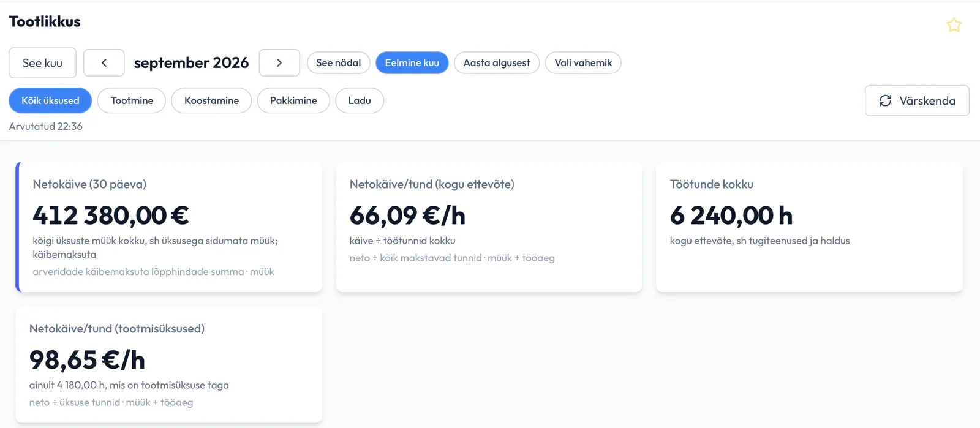Click the Töötunde kokku card title
Viewport: 980px width, 428px height.
click(x=712, y=184)
